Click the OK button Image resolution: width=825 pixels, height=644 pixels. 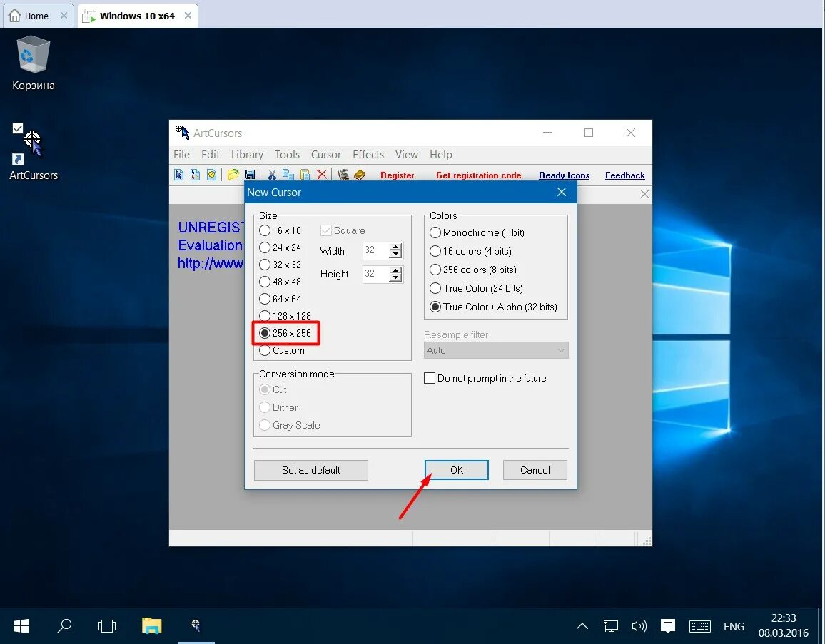point(456,470)
